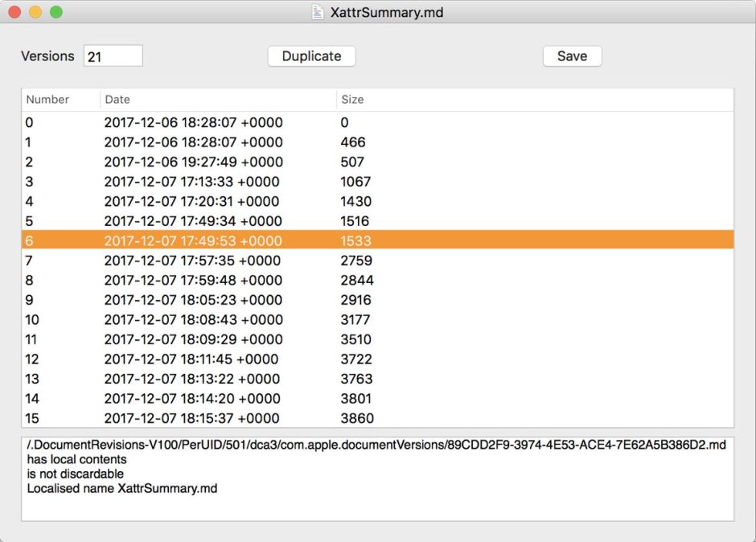Click the yellow minimize window button
This screenshot has width=756, height=542.
(x=35, y=12)
